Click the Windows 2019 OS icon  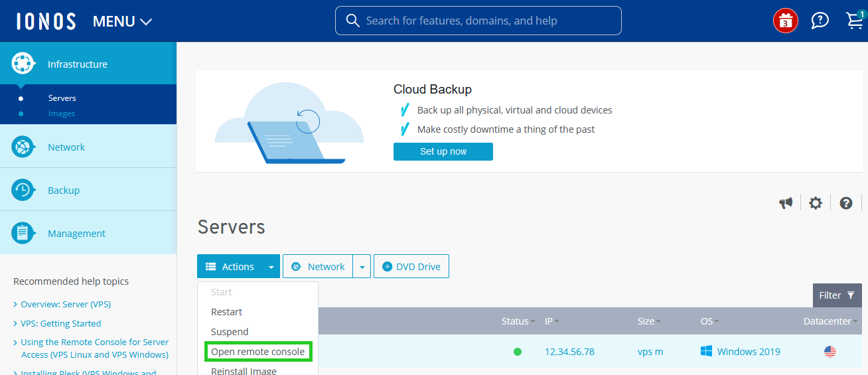click(707, 351)
